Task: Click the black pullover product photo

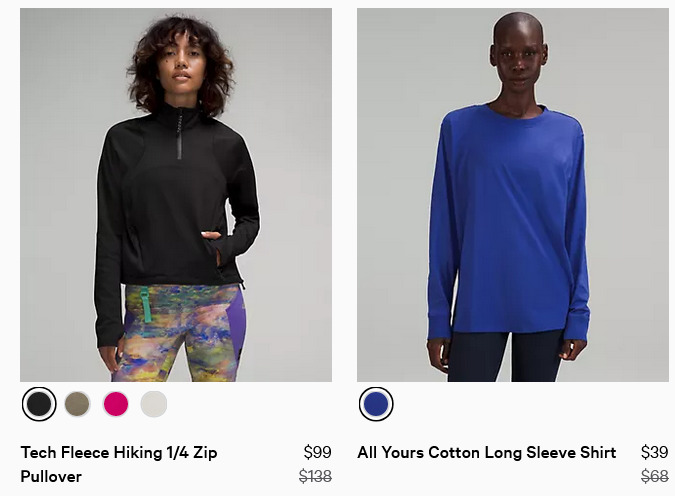Action: [176, 195]
